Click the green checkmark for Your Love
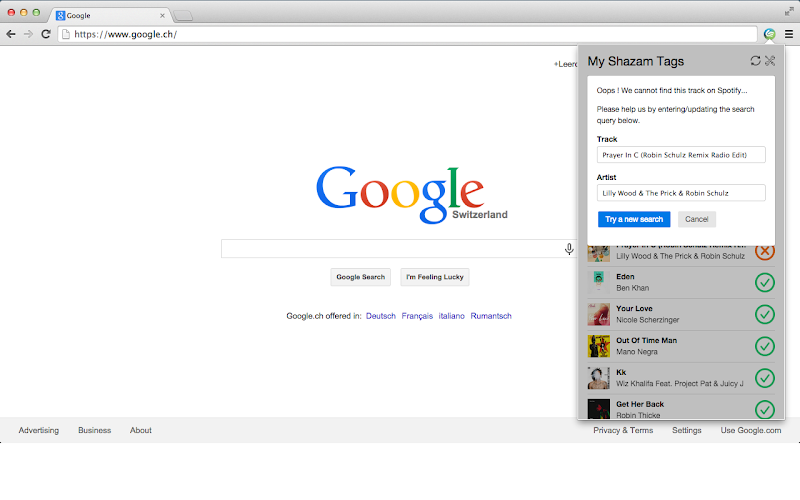800x500 pixels. coord(764,314)
